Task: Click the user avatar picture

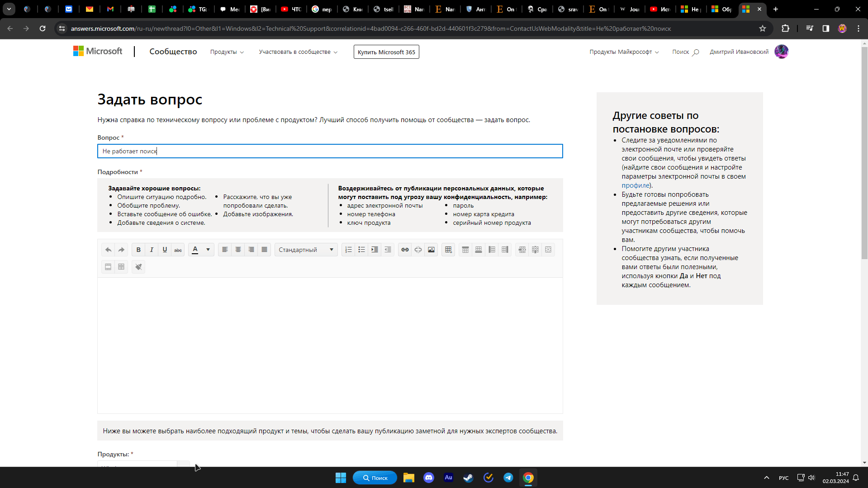Action: point(781,52)
